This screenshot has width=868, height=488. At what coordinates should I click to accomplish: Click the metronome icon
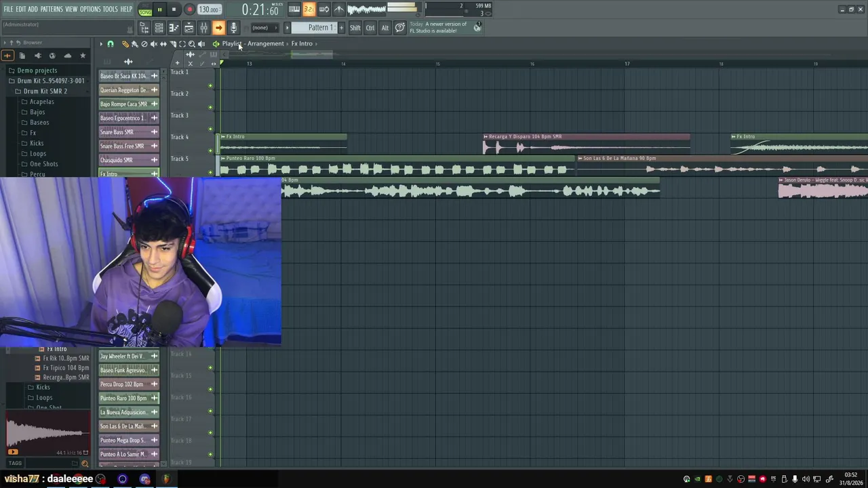(339, 9)
